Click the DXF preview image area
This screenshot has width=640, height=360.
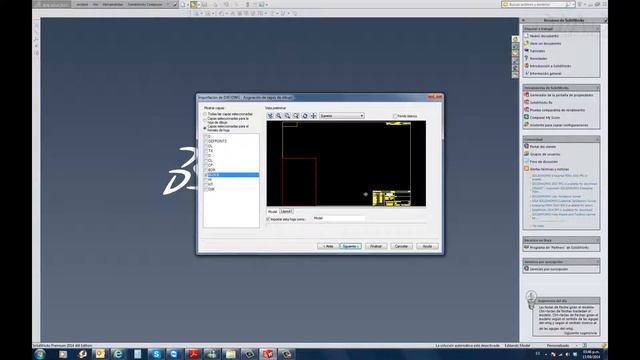coord(346,163)
